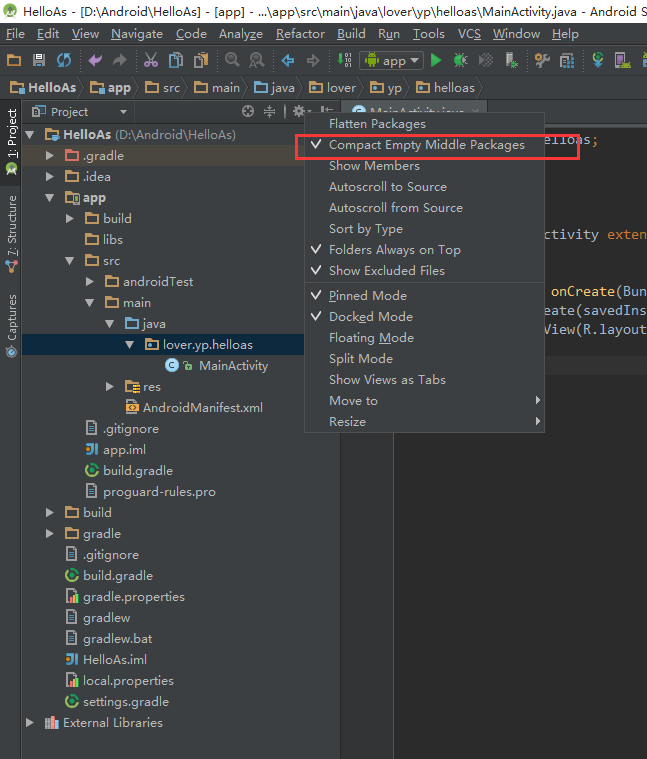Expand the .gradle folder node

point(49,155)
